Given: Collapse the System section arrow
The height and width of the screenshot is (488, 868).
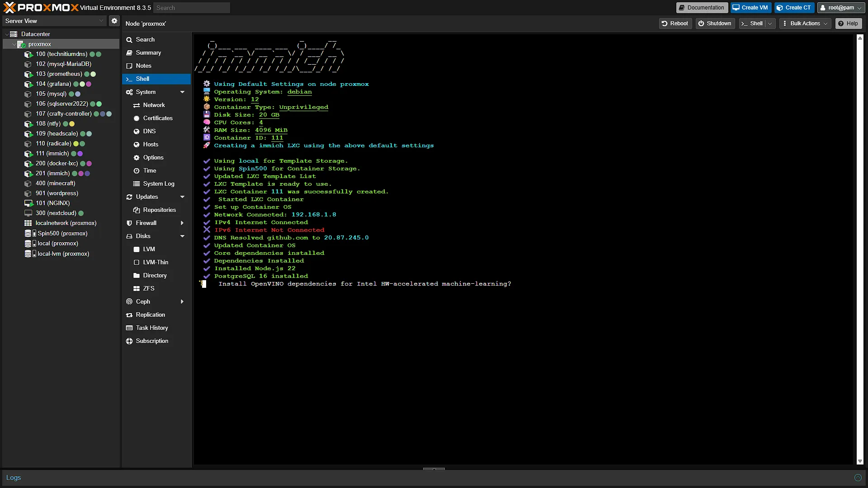Looking at the screenshot, I should pos(183,92).
